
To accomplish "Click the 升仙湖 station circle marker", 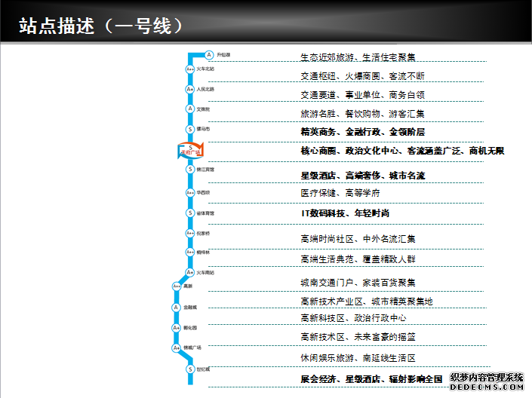I will click(x=209, y=54).
